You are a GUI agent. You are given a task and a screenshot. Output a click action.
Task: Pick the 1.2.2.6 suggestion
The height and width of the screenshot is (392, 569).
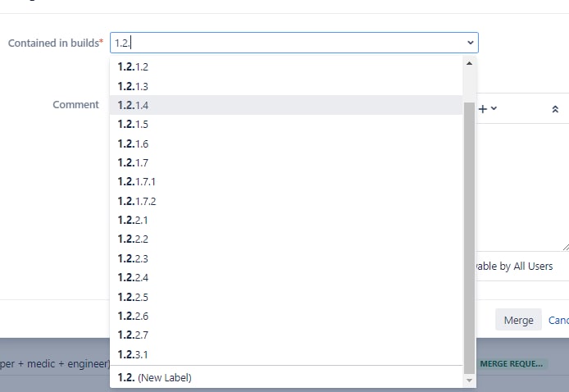click(286, 316)
